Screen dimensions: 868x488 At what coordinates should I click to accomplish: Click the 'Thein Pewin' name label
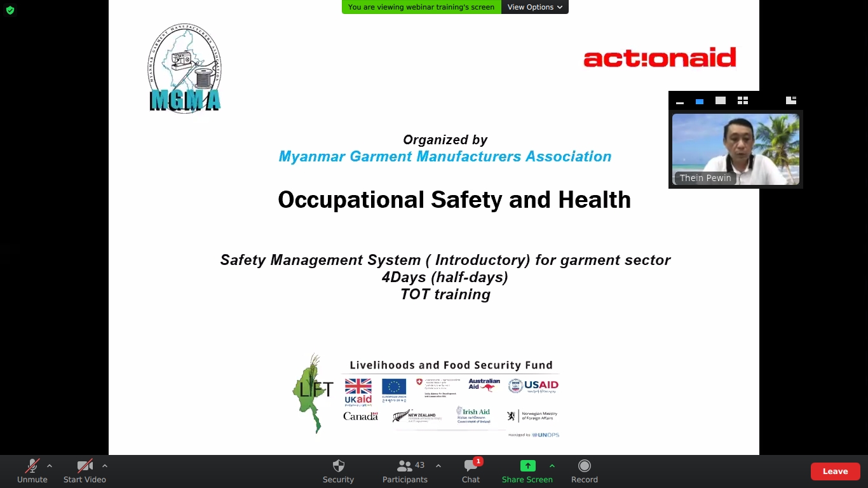(x=705, y=178)
